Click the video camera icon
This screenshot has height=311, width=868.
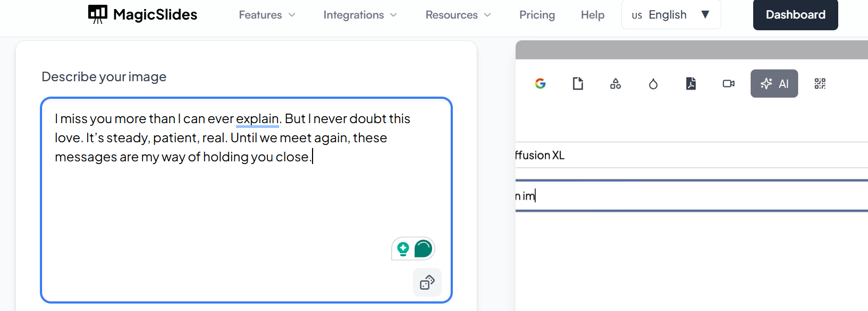click(729, 84)
